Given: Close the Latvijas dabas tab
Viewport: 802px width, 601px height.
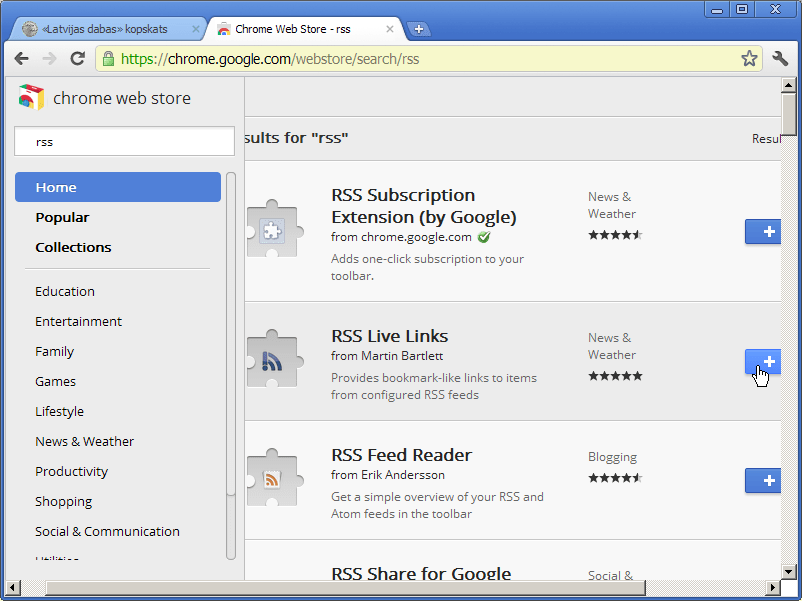Looking at the screenshot, I should click(x=195, y=29).
